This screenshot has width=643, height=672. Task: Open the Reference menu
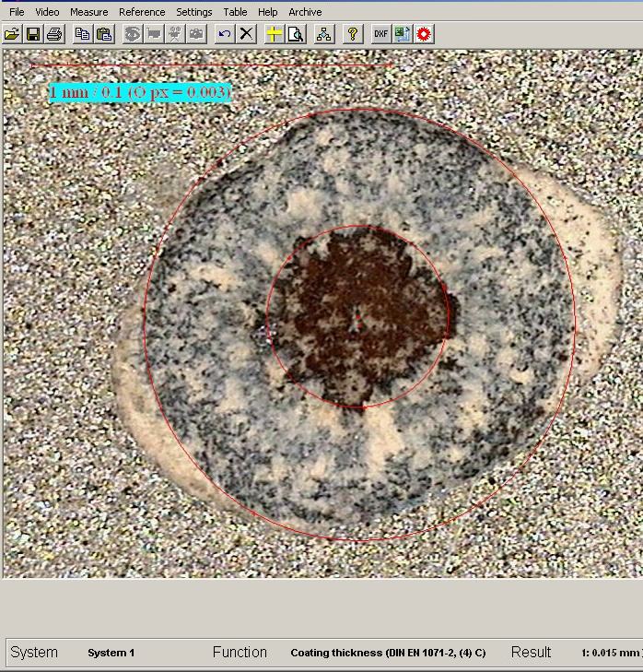[x=142, y=12]
